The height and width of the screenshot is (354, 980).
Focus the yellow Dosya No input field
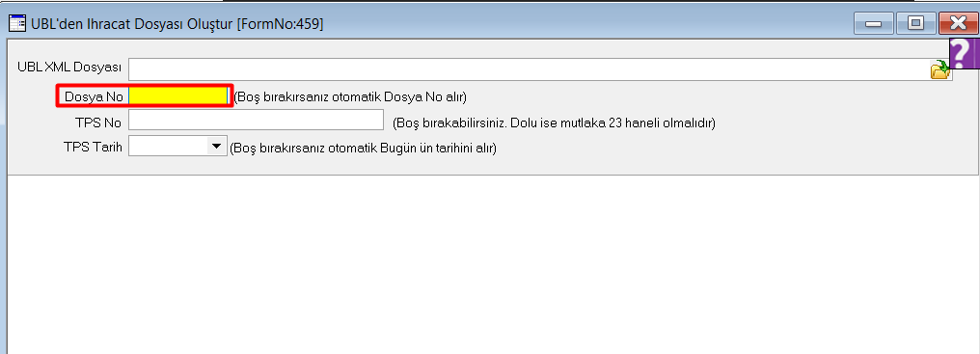coord(178,95)
